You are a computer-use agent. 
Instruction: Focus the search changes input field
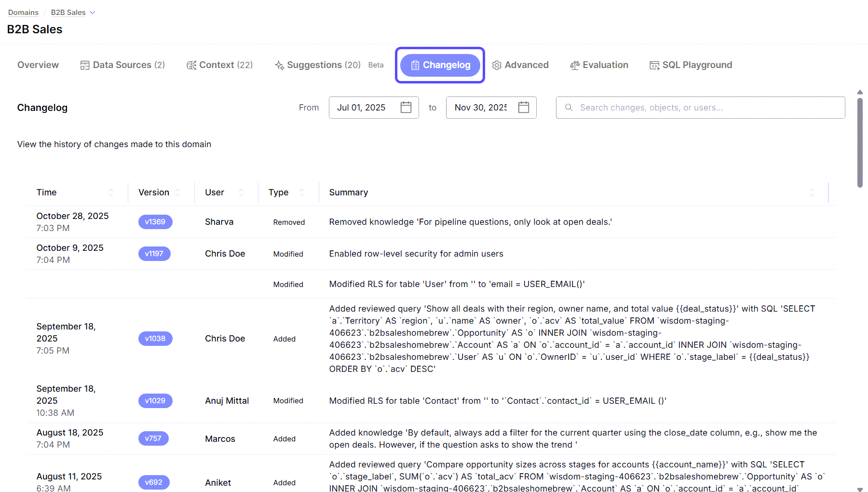tap(700, 108)
